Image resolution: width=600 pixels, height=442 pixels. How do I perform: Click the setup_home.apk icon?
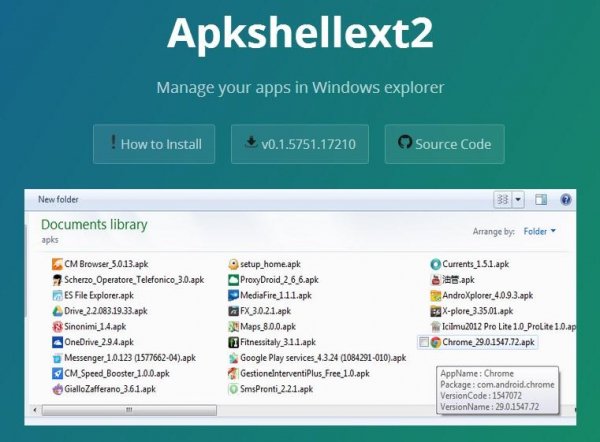click(233, 264)
